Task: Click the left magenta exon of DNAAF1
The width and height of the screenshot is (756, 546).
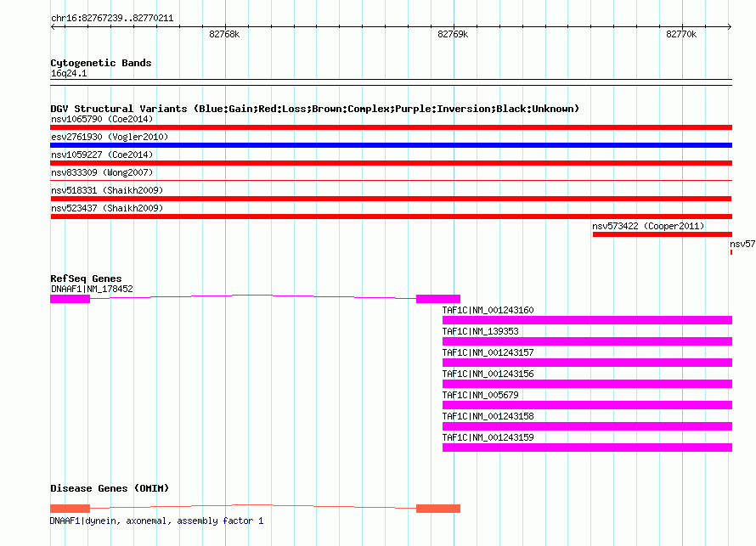Action: (x=70, y=299)
